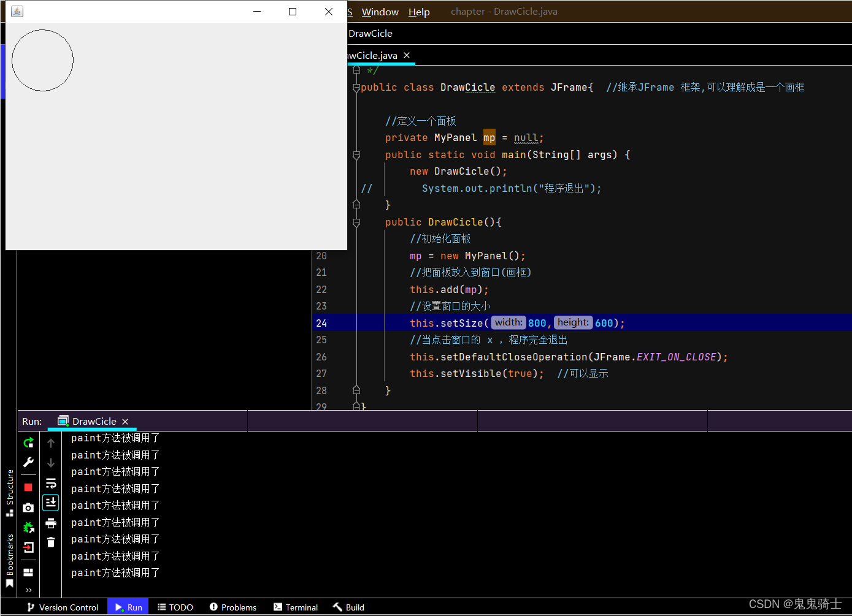Screen dimensions: 852x616
Task: Open the Problems tool window
Action: click(233, 607)
